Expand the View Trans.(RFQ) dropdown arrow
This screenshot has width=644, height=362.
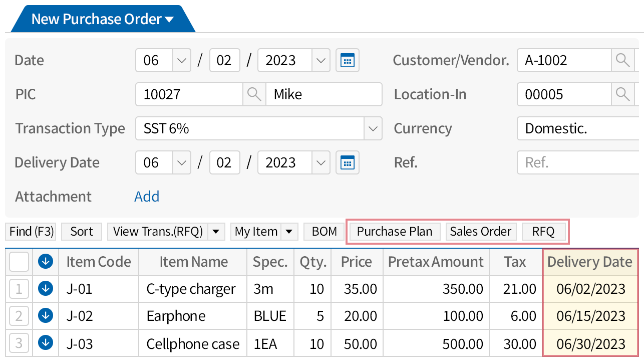[x=216, y=232]
